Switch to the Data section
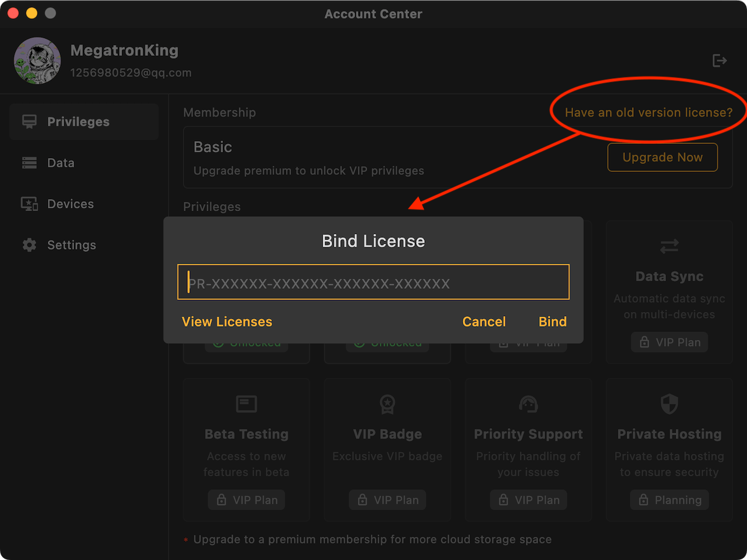747x560 pixels. click(61, 163)
